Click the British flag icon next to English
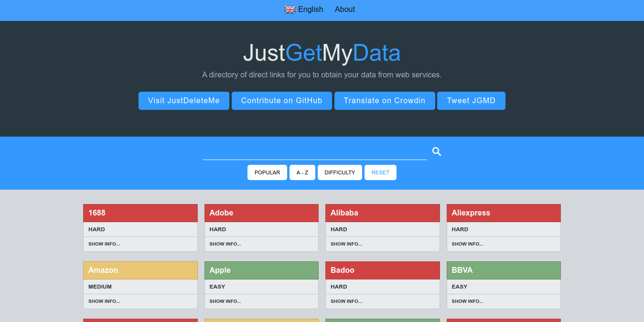 click(290, 9)
